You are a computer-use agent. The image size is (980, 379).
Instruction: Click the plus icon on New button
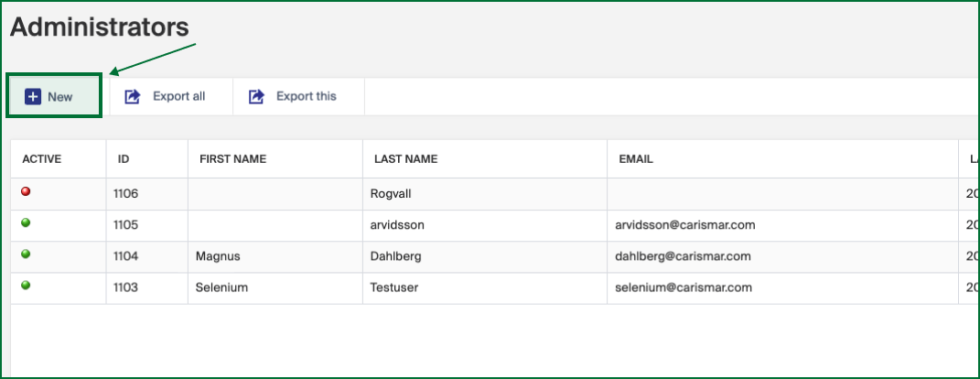pyautogui.click(x=33, y=96)
